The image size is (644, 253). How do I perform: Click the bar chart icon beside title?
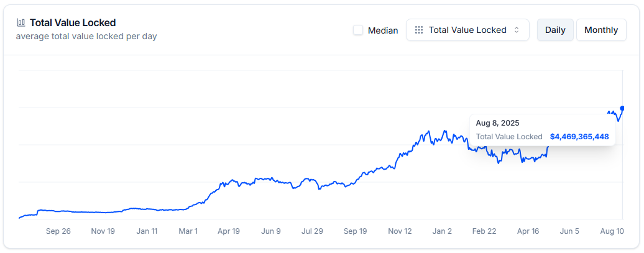21,22
